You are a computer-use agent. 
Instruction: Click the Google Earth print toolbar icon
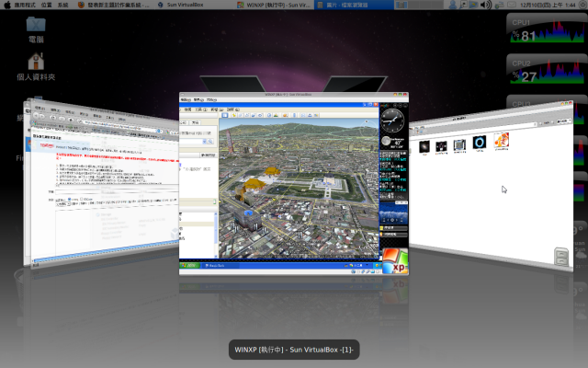[311, 115]
